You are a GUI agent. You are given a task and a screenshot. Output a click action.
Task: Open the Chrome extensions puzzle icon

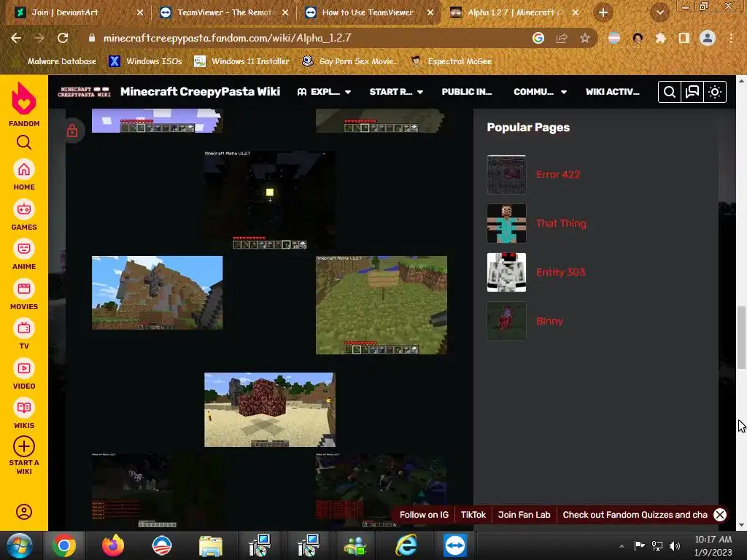pyautogui.click(x=660, y=38)
